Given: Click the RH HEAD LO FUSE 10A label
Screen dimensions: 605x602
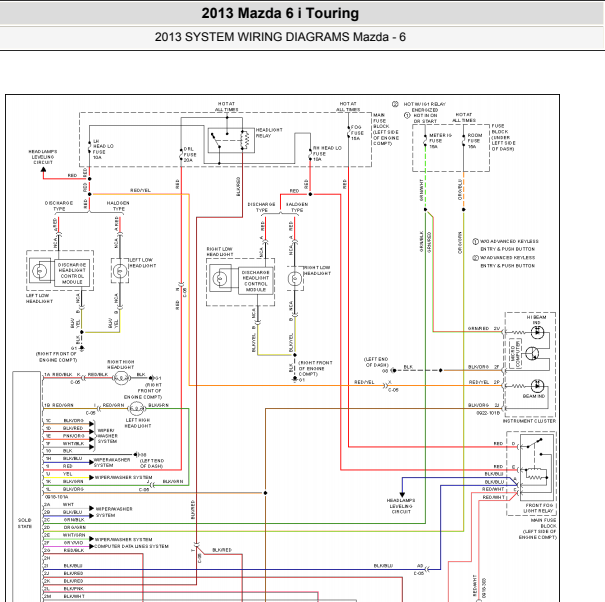Looking at the screenshot, I should [327, 153].
